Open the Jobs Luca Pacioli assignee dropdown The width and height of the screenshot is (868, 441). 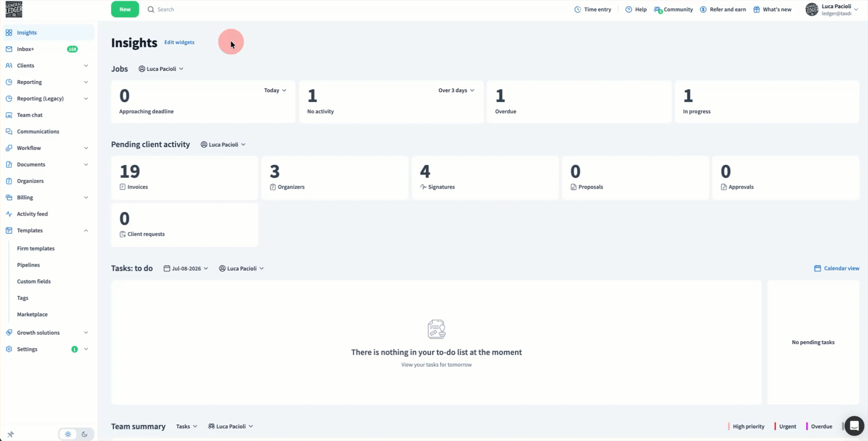click(x=161, y=69)
